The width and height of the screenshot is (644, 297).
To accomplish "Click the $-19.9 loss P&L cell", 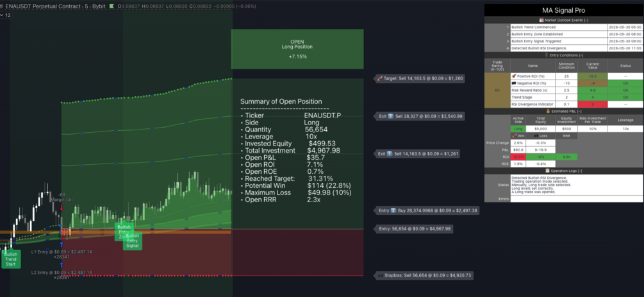I will (x=540, y=149).
